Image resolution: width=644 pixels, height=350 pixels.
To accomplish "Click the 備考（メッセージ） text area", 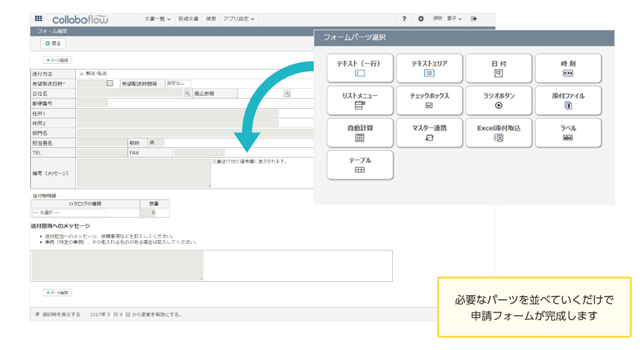I will point(144,173).
